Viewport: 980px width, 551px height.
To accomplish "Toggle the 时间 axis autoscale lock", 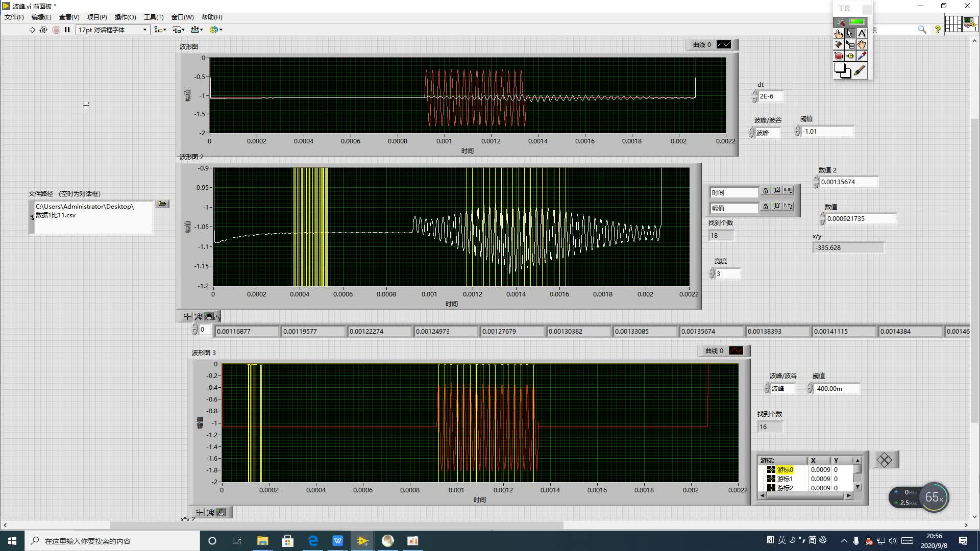I will pyautogui.click(x=765, y=191).
